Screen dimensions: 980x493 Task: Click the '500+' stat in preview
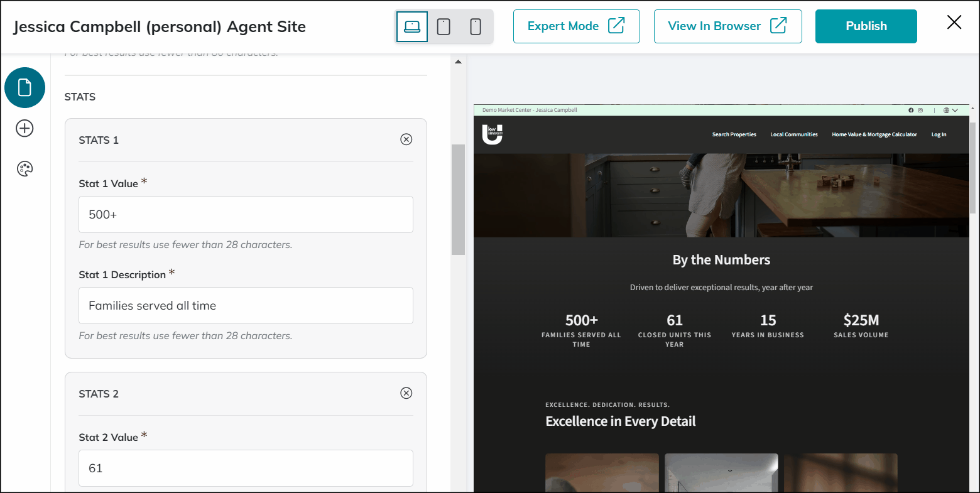[582, 320]
